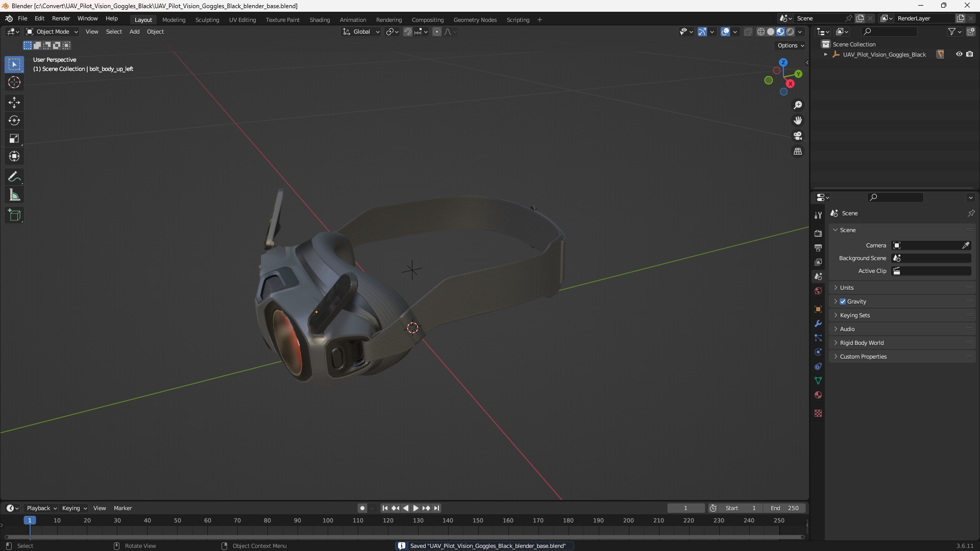The height and width of the screenshot is (551, 980).
Task: Expand the Keying Sets panel
Action: (902, 315)
